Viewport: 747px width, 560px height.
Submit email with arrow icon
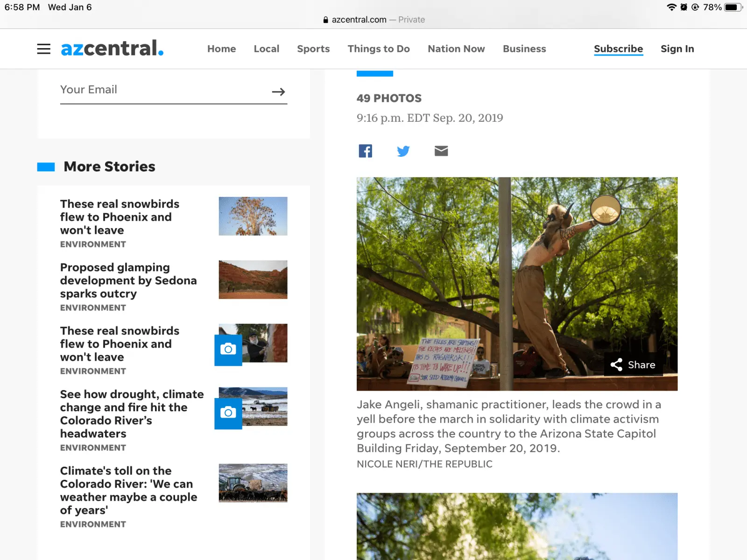[279, 91]
